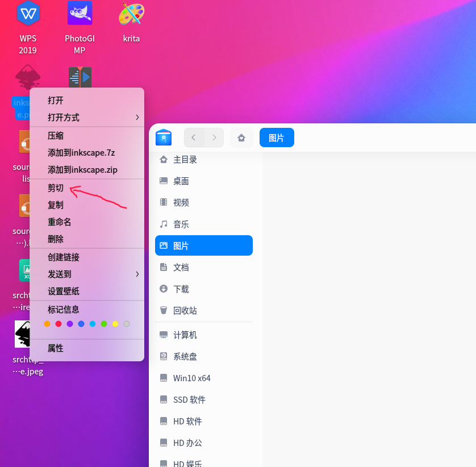Open 文档 in the sidebar

click(x=204, y=267)
